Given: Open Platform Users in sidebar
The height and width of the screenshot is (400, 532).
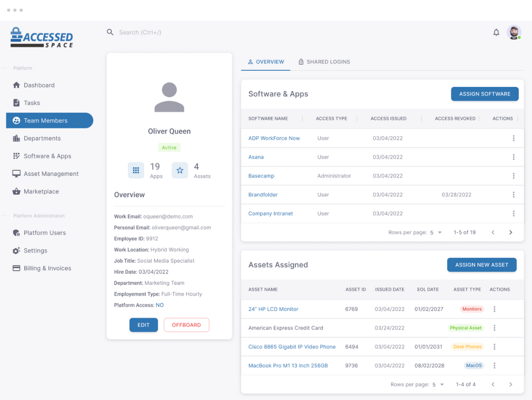Looking at the screenshot, I should tap(49, 233).
